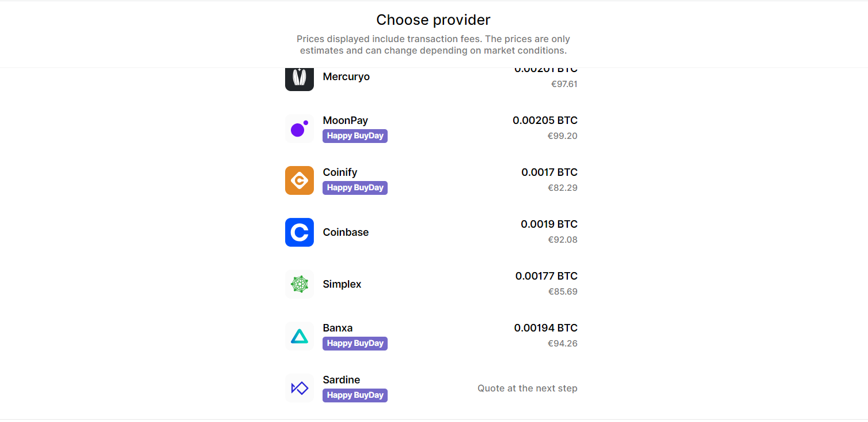Click the Sardine fish logo icon
868x422 pixels.
point(299,388)
